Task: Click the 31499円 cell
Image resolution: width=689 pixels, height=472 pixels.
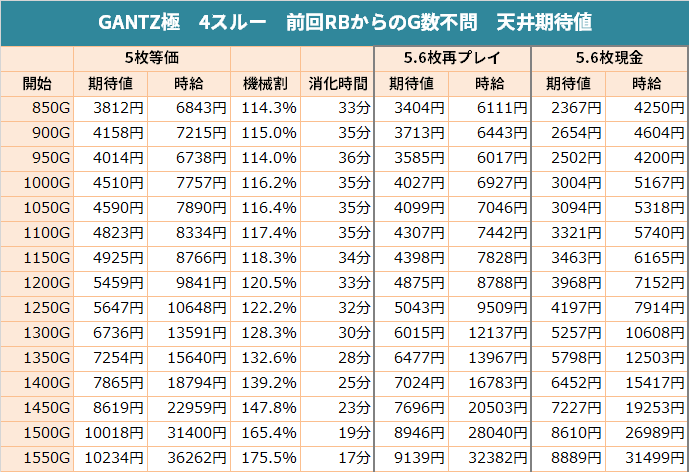Action: coord(647,459)
